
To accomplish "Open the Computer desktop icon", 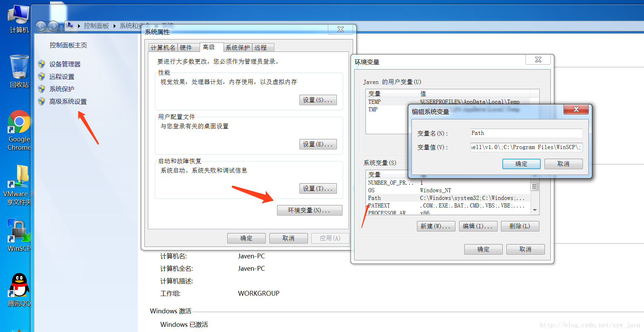I will click(18, 19).
